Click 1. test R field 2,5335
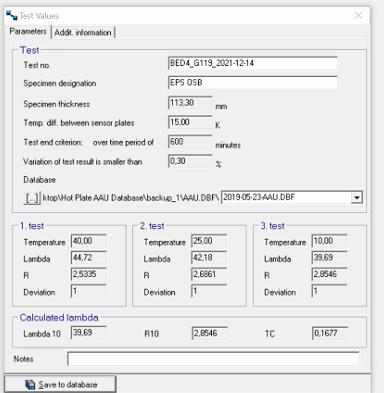 (89, 274)
